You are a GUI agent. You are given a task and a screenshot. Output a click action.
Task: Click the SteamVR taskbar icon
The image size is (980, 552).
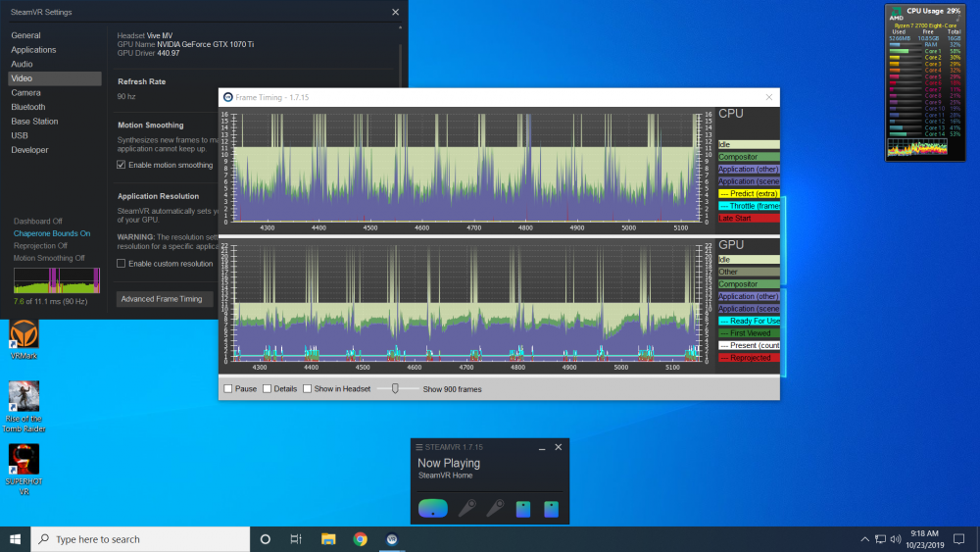(x=392, y=539)
